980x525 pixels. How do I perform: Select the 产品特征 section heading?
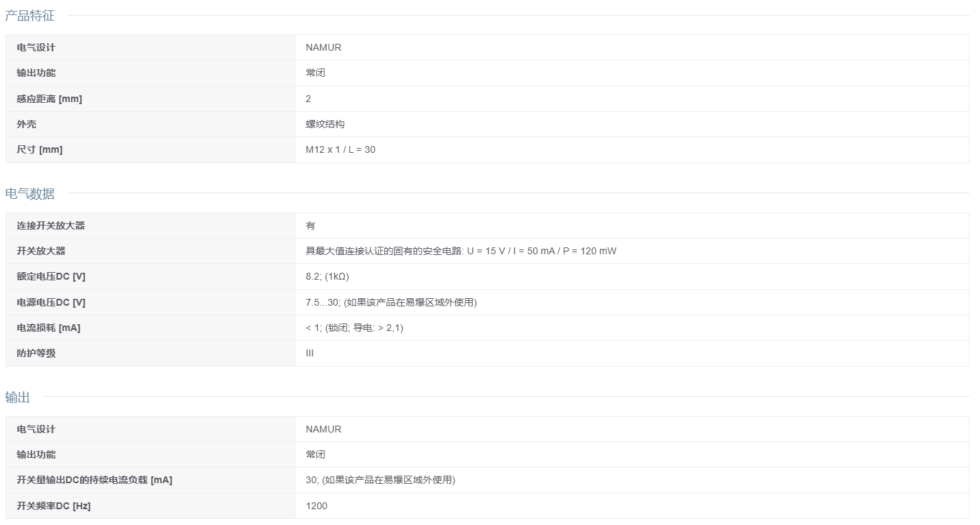tap(29, 16)
